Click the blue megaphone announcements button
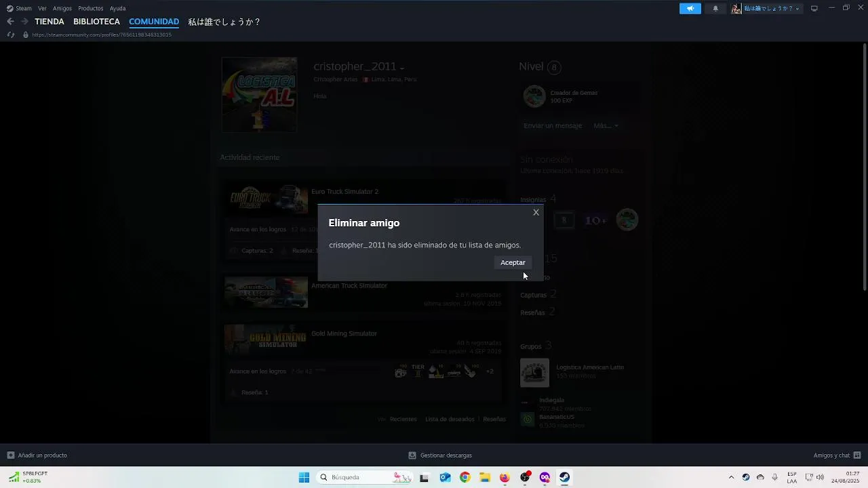 pos(690,8)
